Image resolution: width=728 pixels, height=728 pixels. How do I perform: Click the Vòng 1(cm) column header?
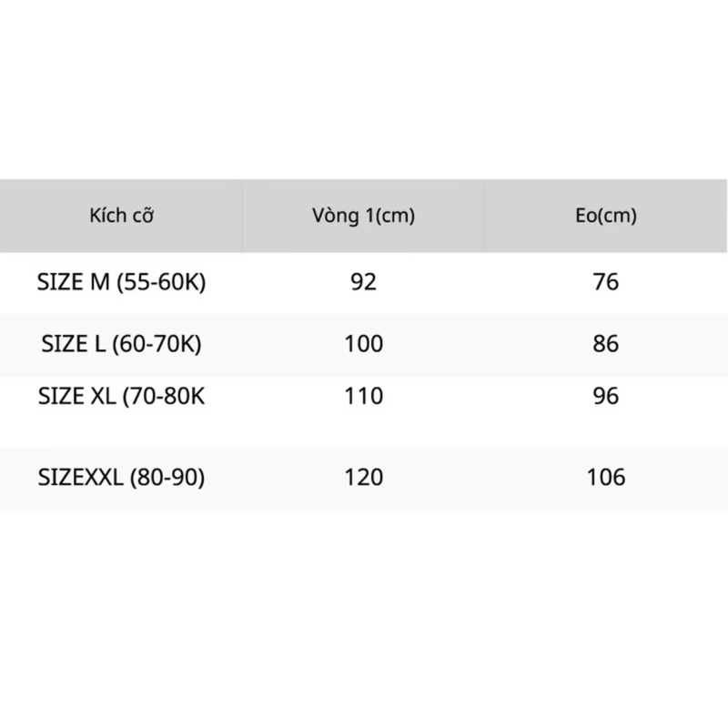363,216
